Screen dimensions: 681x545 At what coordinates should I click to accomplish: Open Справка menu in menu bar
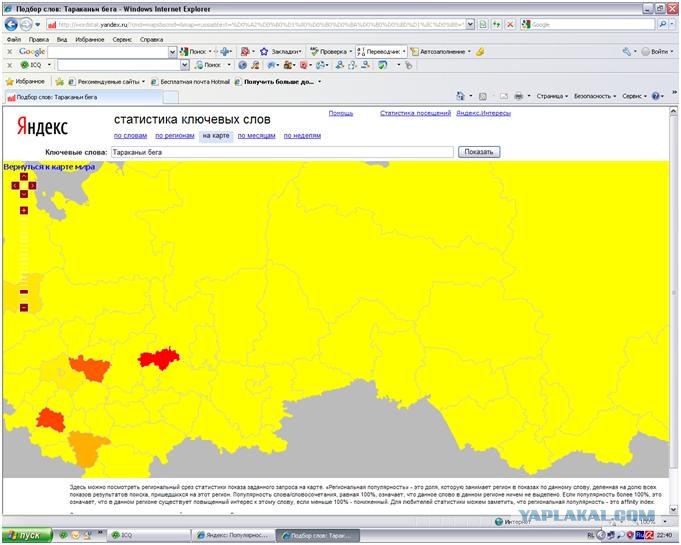(152, 40)
